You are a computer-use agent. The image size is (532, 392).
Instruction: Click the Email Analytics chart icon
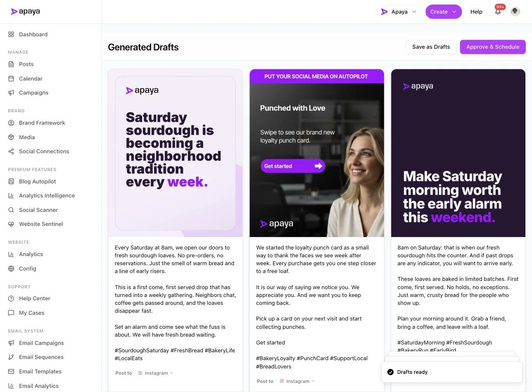click(11, 386)
